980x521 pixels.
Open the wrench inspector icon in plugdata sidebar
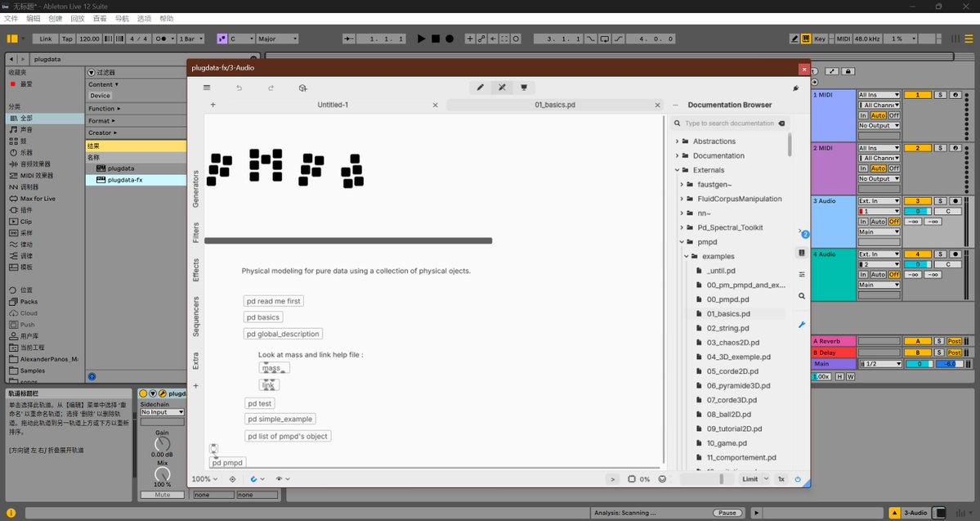pos(802,325)
